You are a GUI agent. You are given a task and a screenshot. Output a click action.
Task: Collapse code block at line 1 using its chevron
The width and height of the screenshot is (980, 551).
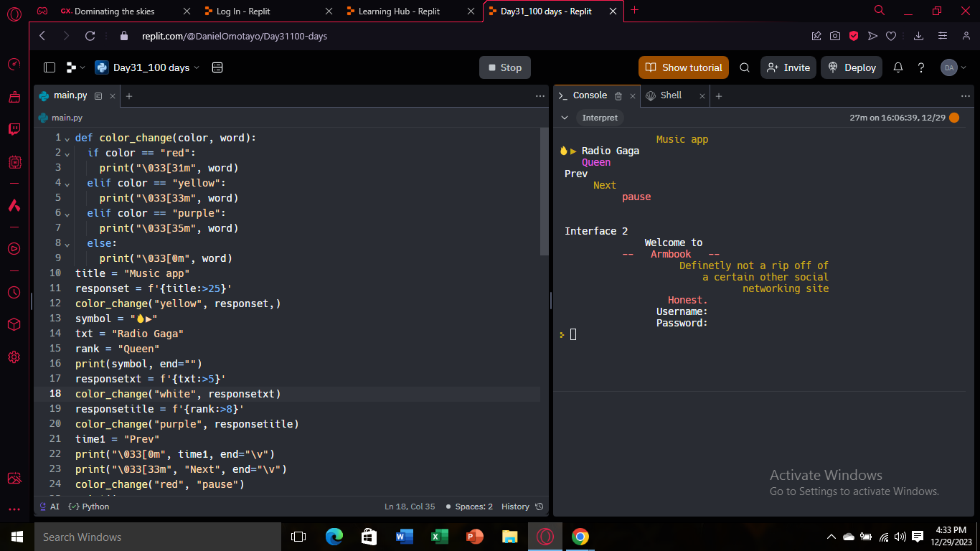click(x=66, y=137)
